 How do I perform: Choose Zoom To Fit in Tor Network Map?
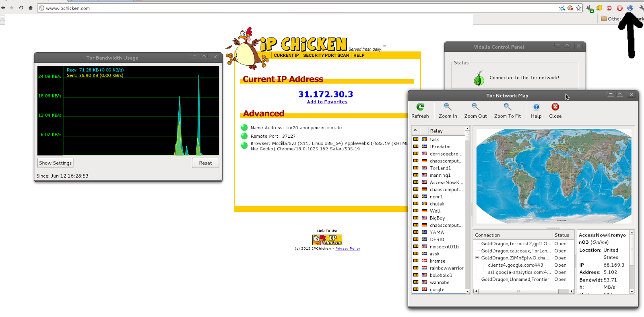pyautogui.click(x=508, y=111)
